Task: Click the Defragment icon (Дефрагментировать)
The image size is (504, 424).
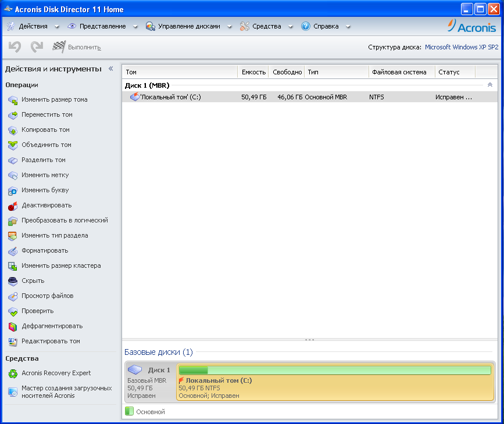Action: click(13, 326)
